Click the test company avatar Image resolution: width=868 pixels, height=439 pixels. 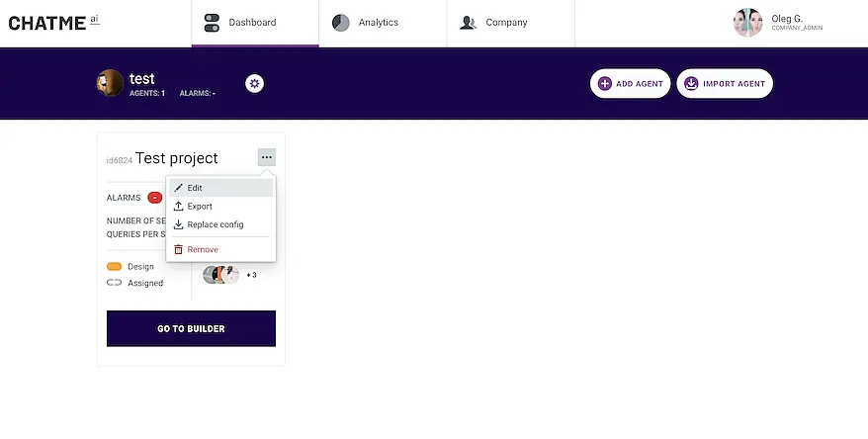pyautogui.click(x=110, y=83)
